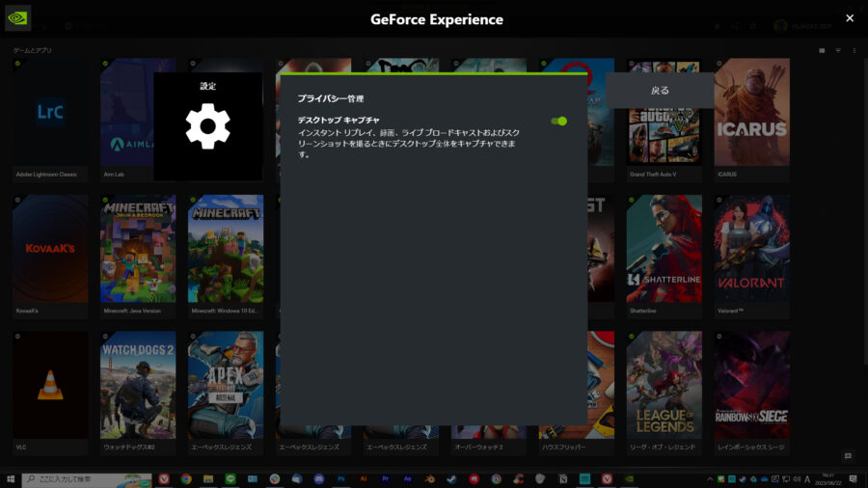Click the NVIDIA logo at top-left

click(x=17, y=18)
